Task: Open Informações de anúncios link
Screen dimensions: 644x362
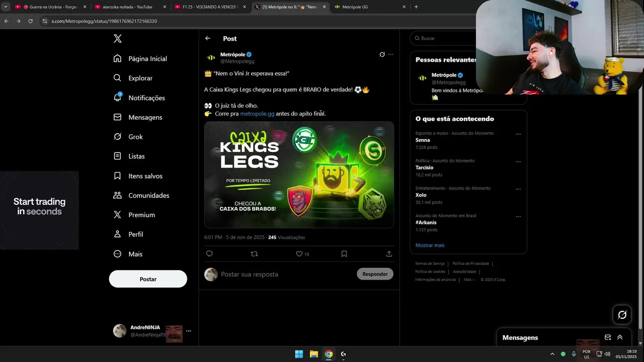Action: 435,280
